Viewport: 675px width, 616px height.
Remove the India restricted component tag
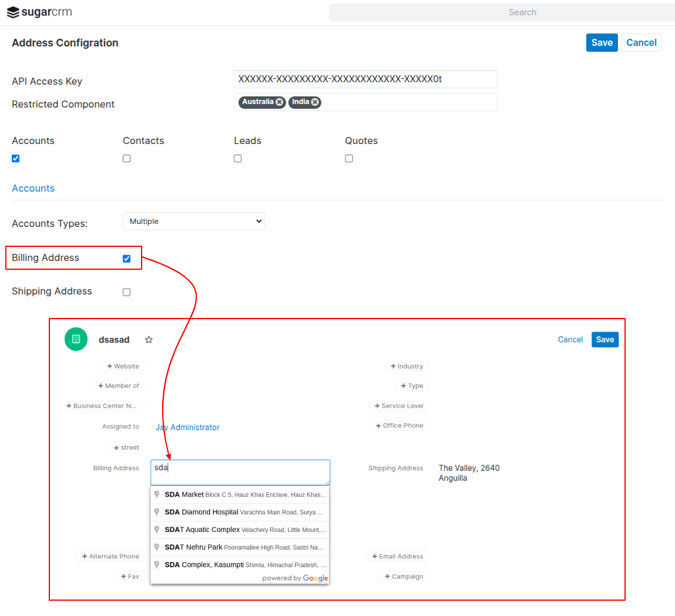point(315,102)
